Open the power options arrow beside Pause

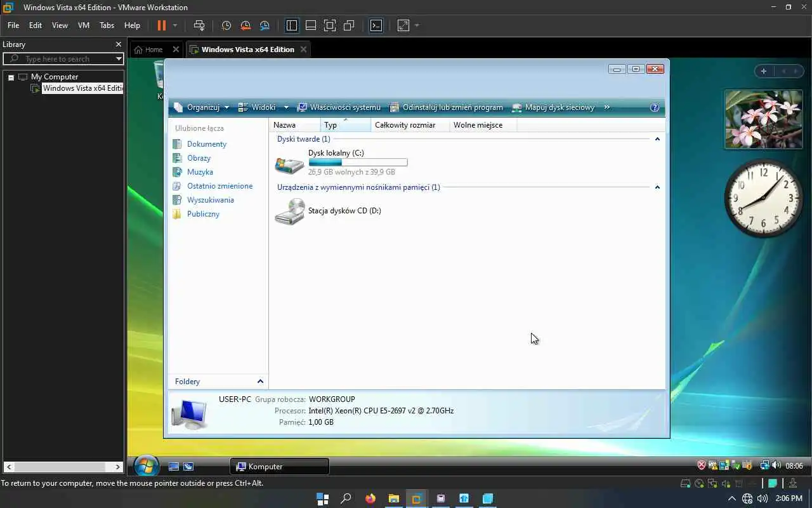(x=175, y=25)
